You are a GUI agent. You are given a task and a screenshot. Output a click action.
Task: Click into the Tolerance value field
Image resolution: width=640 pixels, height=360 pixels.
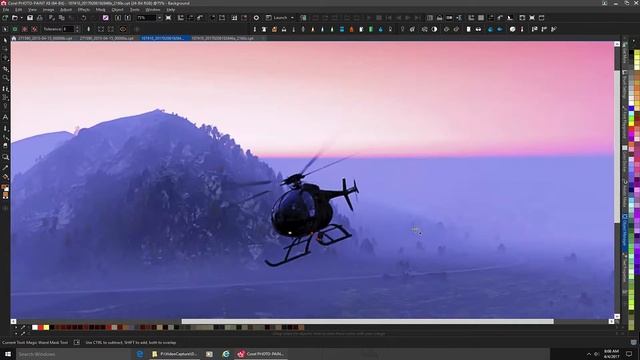[68, 29]
